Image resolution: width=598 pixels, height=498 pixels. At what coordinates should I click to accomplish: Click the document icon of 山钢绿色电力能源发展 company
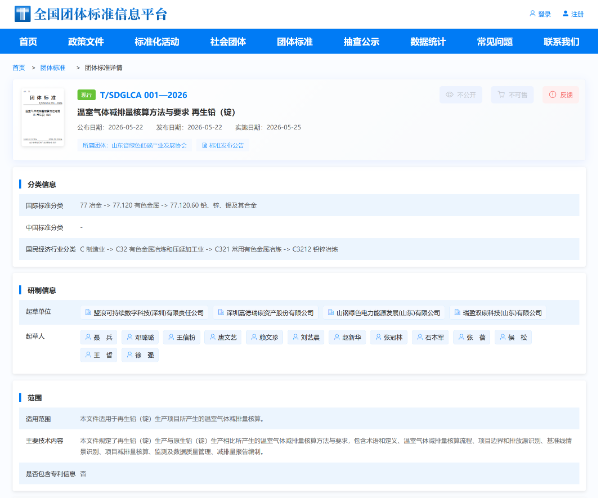tap(331, 313)
